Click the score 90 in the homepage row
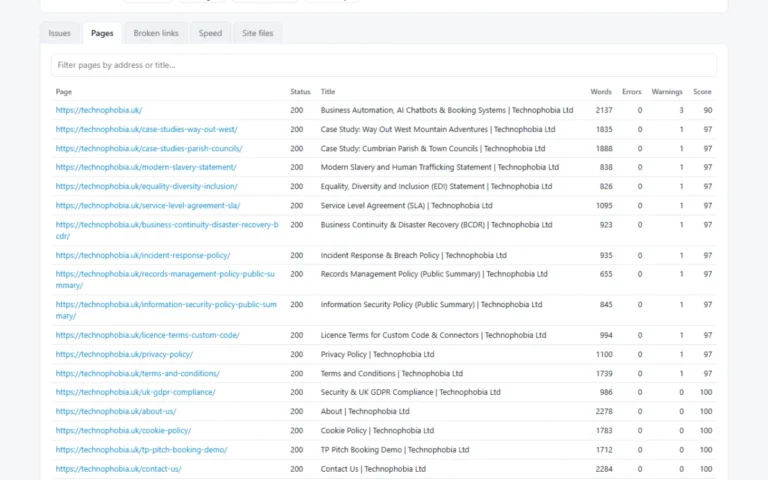 point(708,110)
